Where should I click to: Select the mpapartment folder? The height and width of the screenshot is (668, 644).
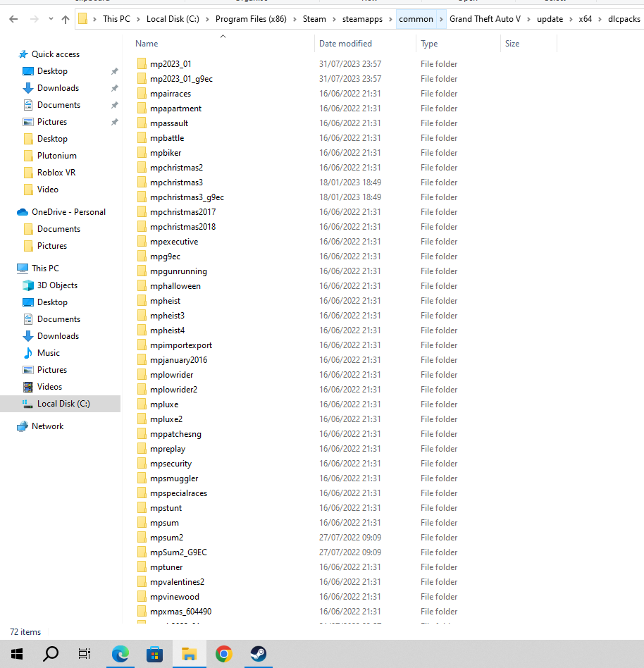tap(175, 109)
